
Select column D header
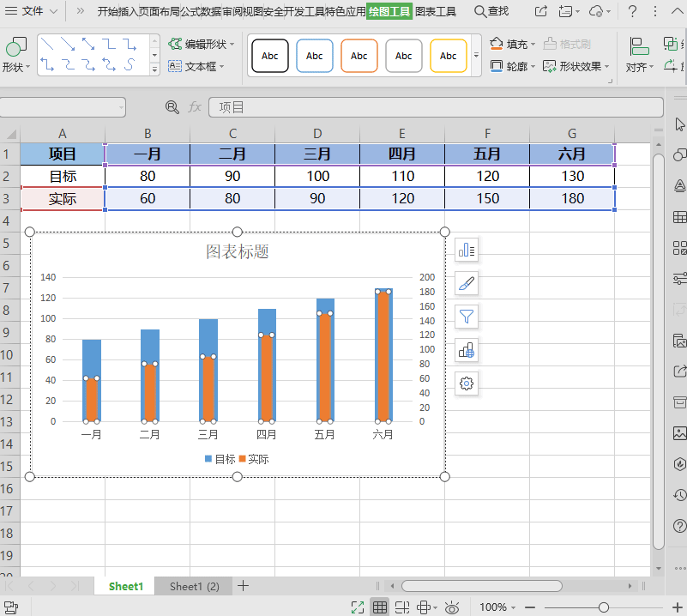pos(317,133)
